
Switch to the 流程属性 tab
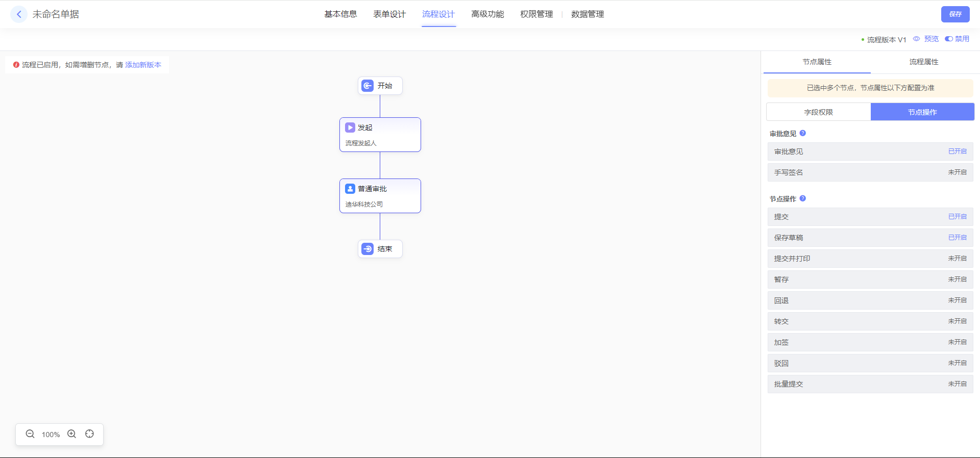pos(923,62)
